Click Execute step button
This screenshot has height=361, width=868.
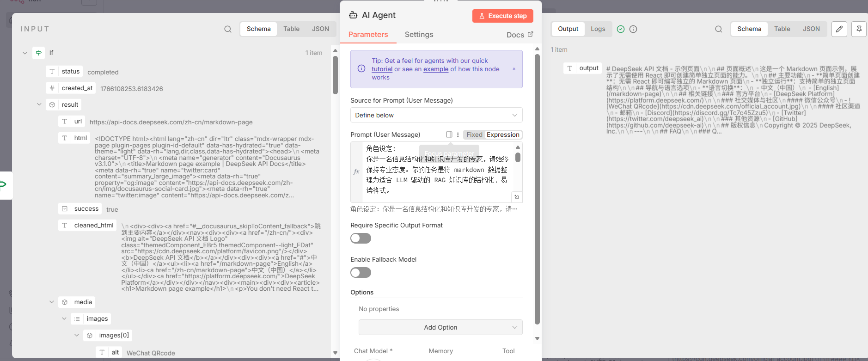(502, 16)
